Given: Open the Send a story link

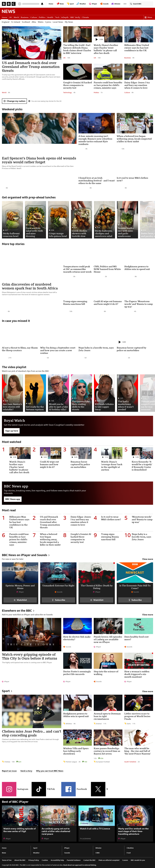Looking at the screenshot, I should coord(26,771).
